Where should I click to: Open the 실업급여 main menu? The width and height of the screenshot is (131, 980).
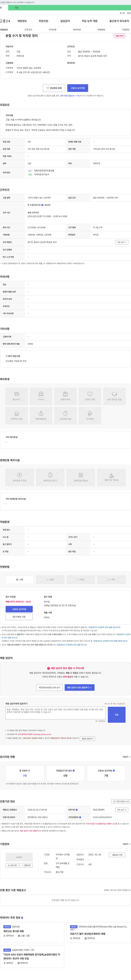pos(65,21)
